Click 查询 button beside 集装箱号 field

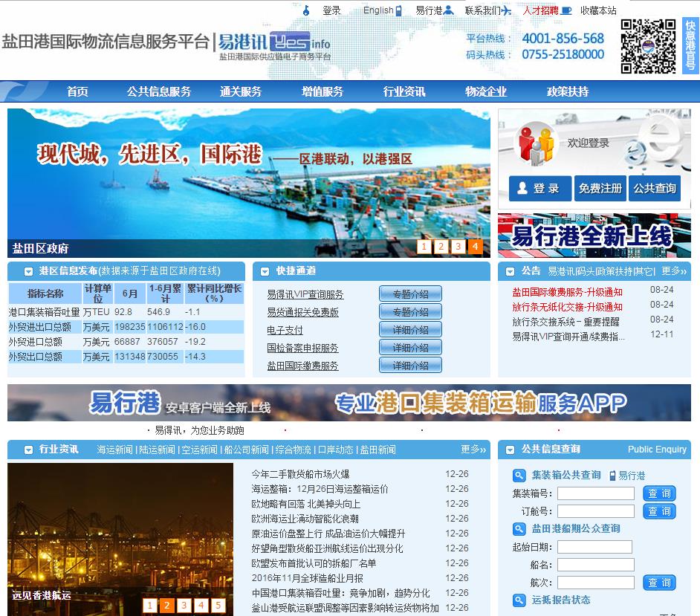pos(659,493)
